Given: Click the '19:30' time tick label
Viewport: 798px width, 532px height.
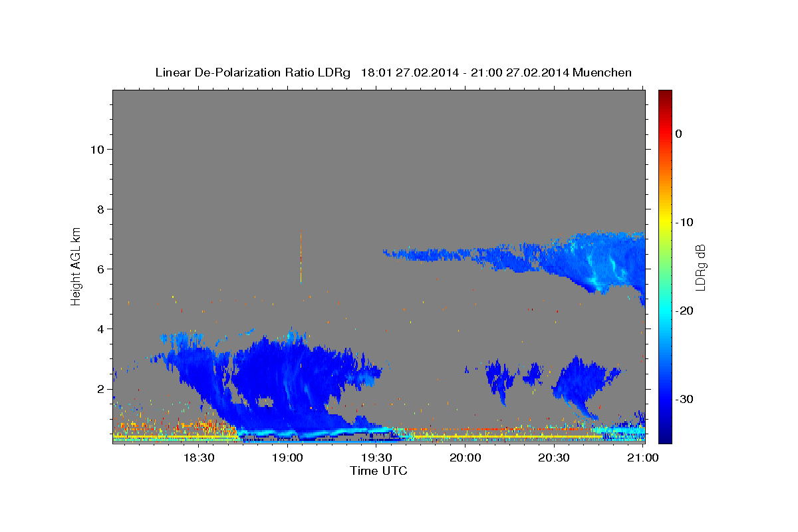Looking at the screenshot, I should pos(376,458).
